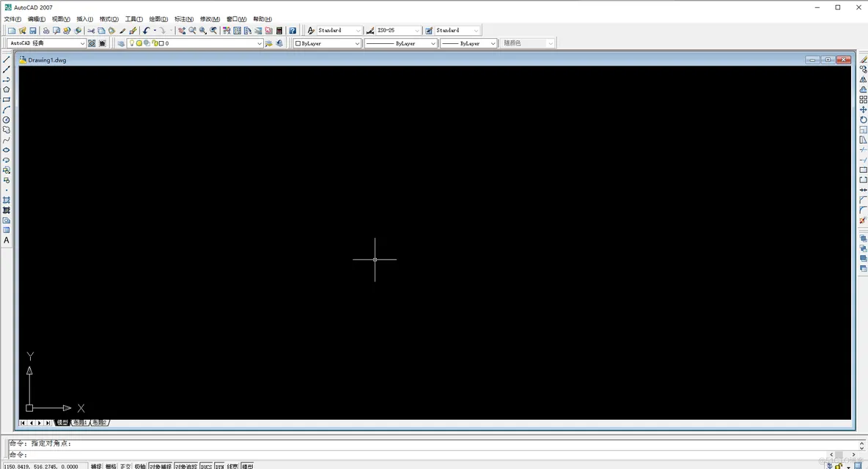Select the Multiline Text tool (A)
The image size is (868, 469).
tap(7, 240)
